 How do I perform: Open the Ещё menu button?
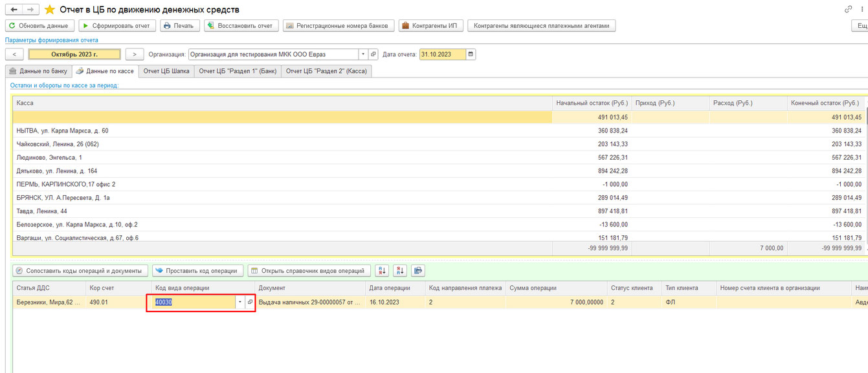(860, 26)
